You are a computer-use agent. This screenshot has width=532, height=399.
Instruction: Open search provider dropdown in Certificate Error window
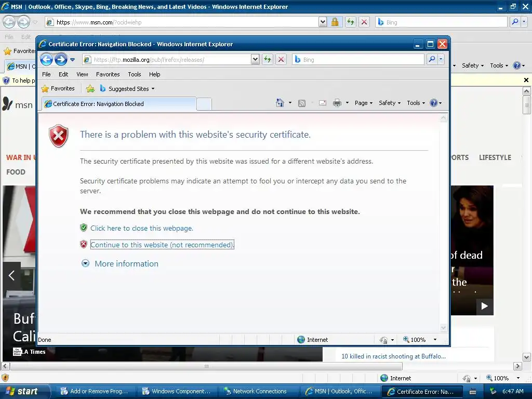[441, 60]
